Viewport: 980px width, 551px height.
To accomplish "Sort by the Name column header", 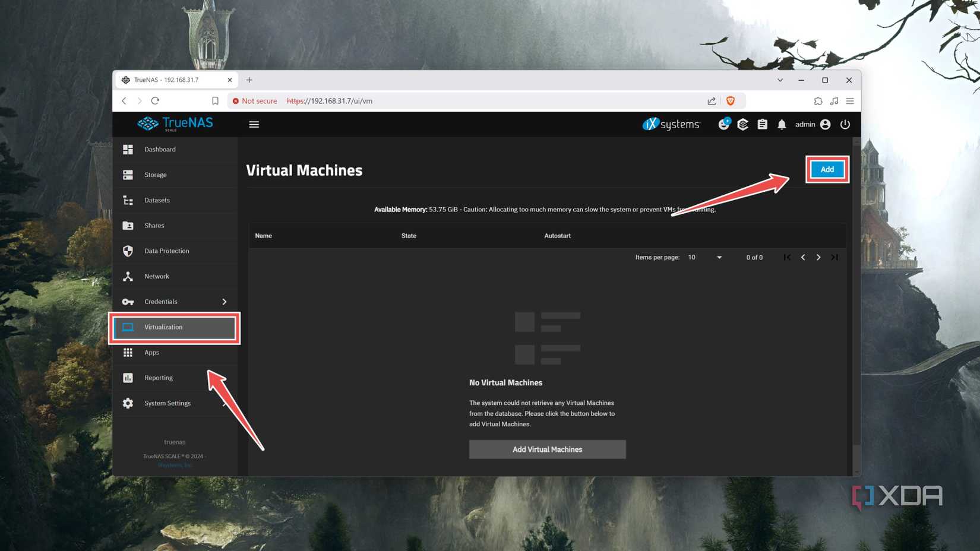I will 263,236.
